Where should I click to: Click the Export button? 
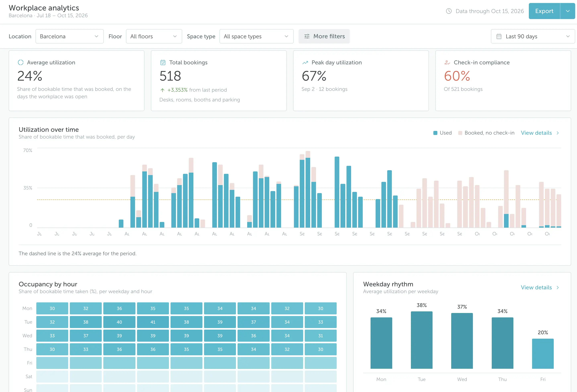tap(544, 11)
